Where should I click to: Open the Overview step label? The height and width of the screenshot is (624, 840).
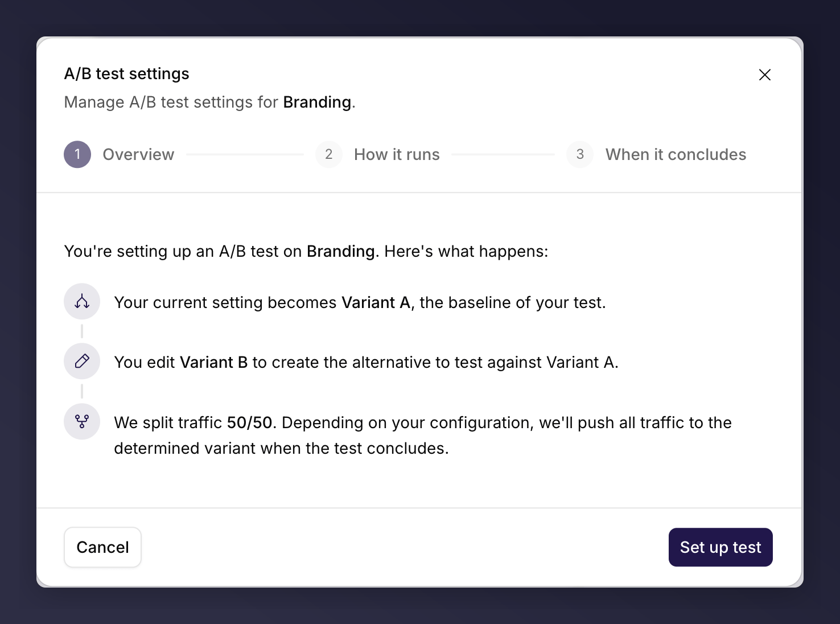pyautogui.click(x=138, y=154)
